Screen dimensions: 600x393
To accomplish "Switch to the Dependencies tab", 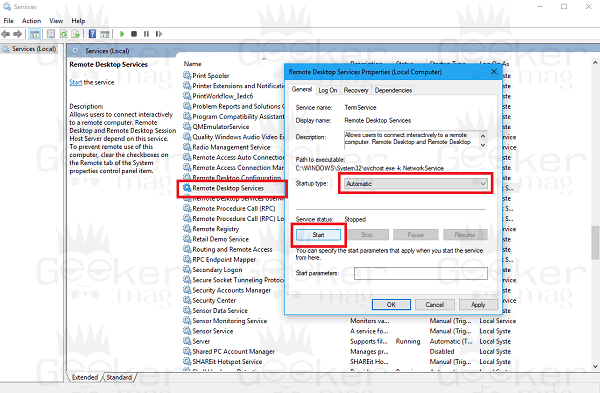I will (x=393, y=90).
